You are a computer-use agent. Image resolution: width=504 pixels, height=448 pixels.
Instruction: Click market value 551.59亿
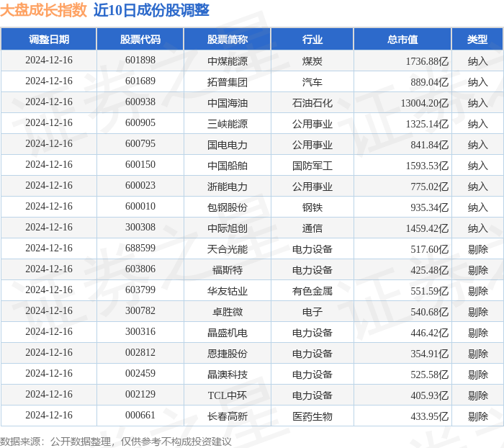[429, 291]
